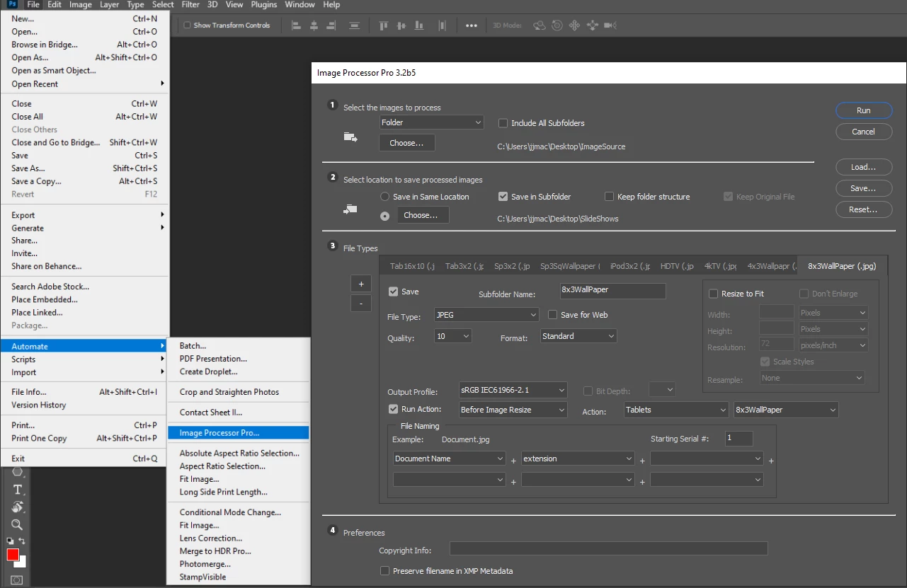Click the swap foreground/background colors icon
Viewport: 907px width, 588px height.
pyautogui.click(x=22, y=541)
